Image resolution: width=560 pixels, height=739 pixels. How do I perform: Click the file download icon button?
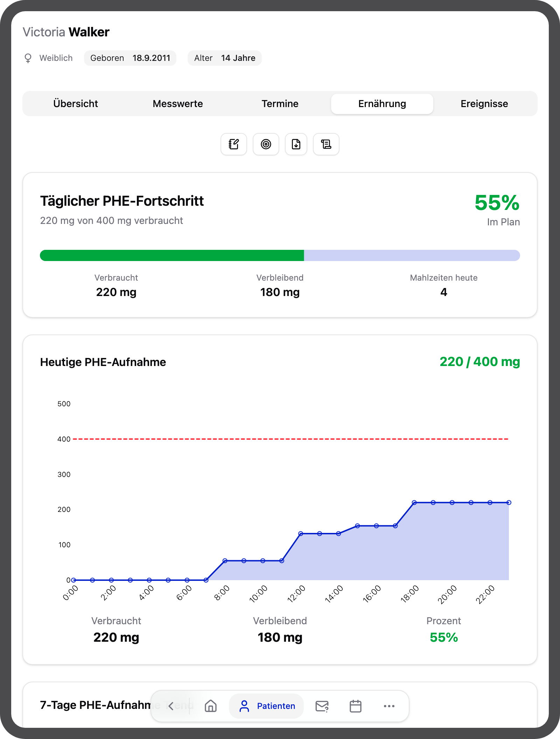[296, 144]
